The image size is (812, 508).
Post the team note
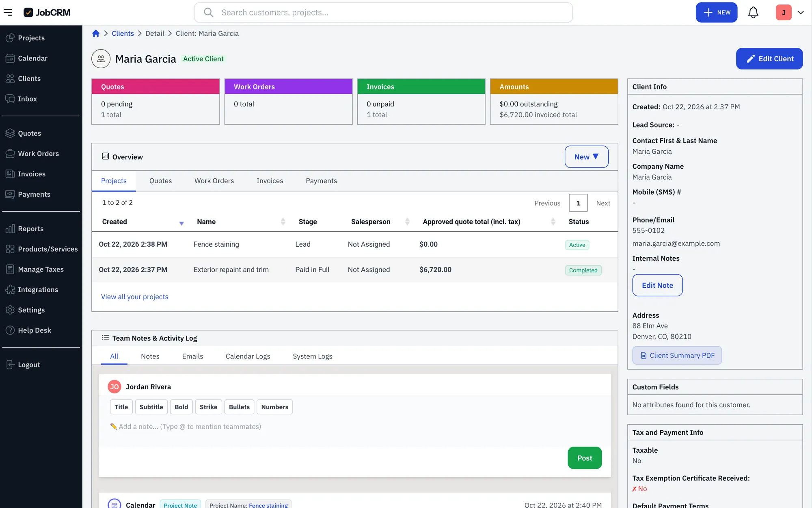(x=585, y=458)
